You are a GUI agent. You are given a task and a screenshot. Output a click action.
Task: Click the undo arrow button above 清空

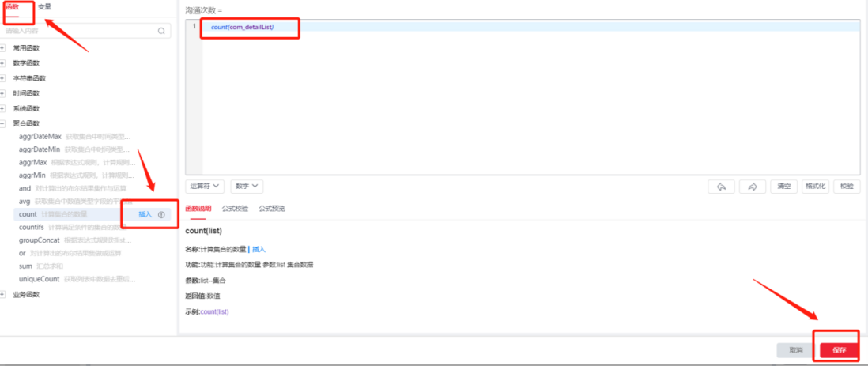point(721,187)
